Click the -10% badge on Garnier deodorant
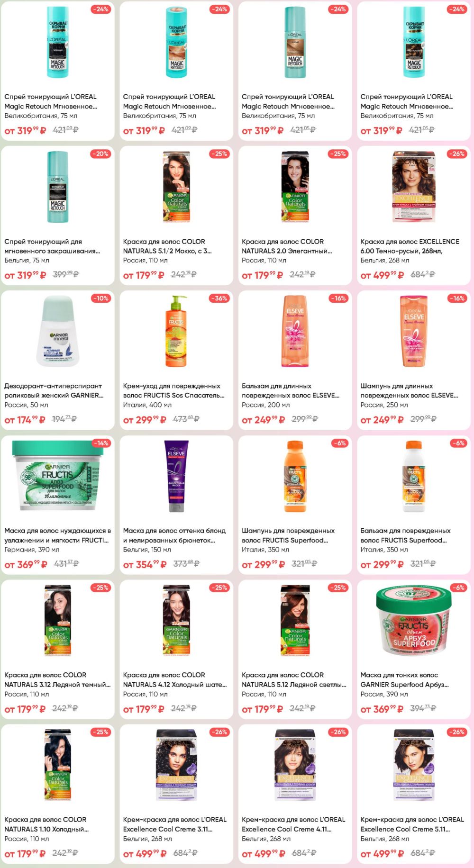474x868 pixels. click(101, 298)
